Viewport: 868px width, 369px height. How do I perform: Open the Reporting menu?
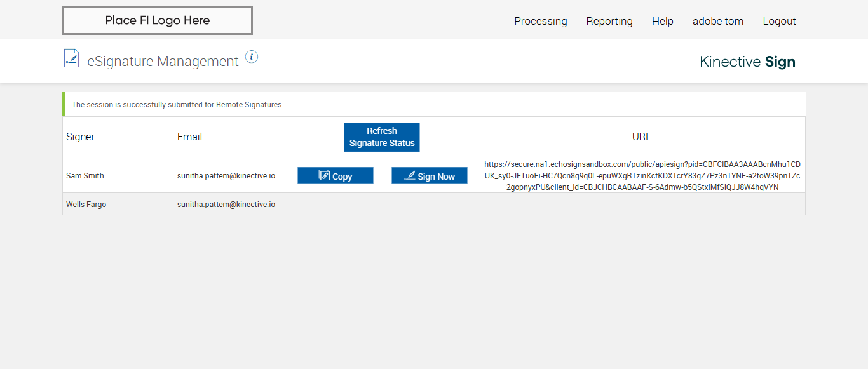tap(609, 21)
